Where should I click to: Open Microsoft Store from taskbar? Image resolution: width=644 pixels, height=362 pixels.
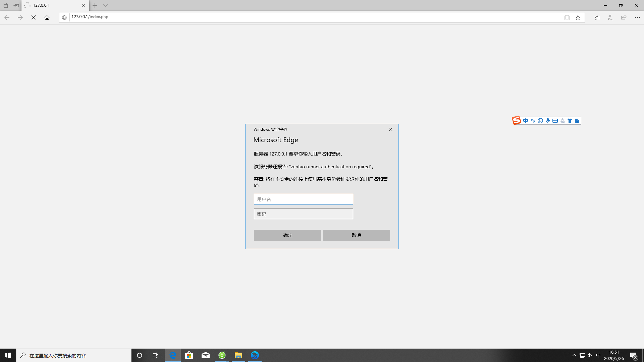click(189, 355)
